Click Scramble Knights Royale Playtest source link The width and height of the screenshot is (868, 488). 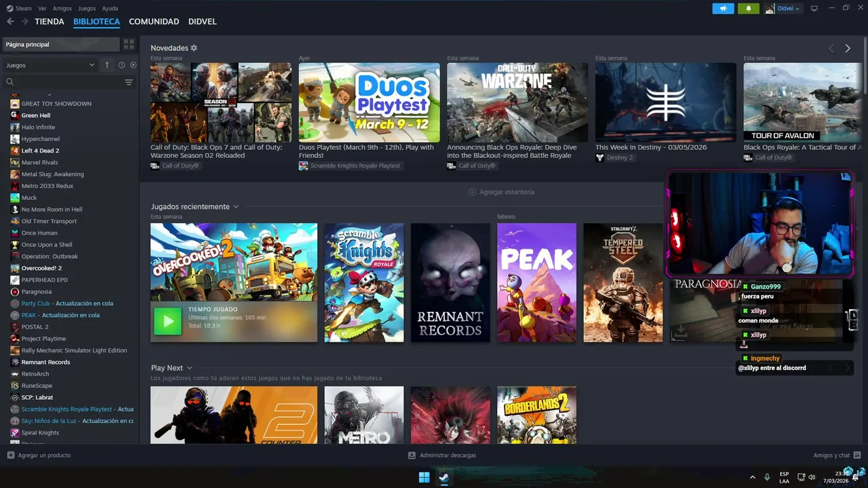(x=355, y=165)
